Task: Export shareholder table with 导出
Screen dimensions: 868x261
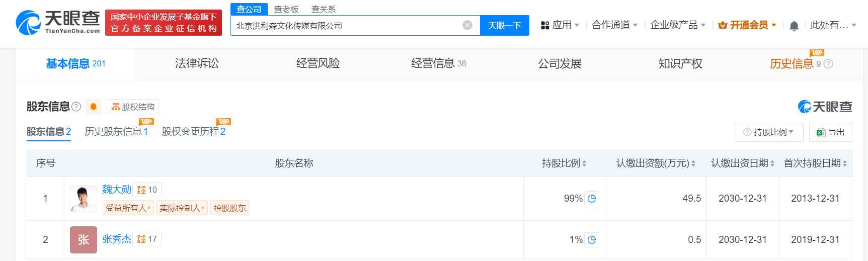Action: coord(831,132)
